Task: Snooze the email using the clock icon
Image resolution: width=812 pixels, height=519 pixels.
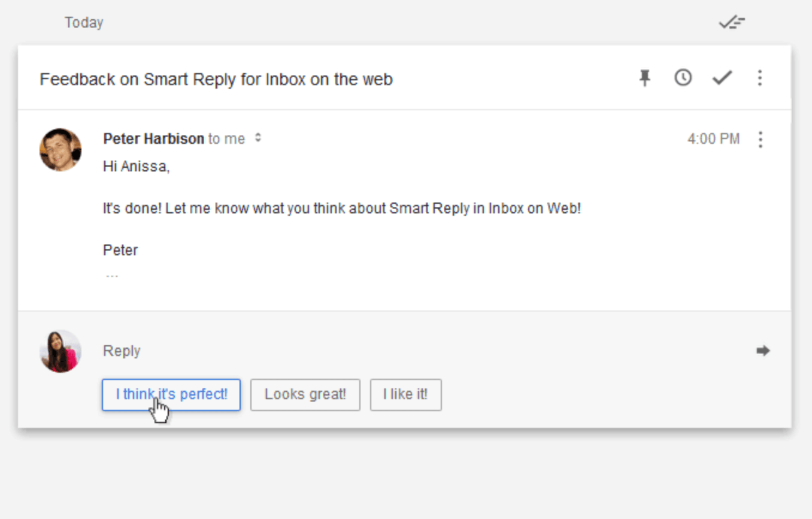Action: (683, 78)
